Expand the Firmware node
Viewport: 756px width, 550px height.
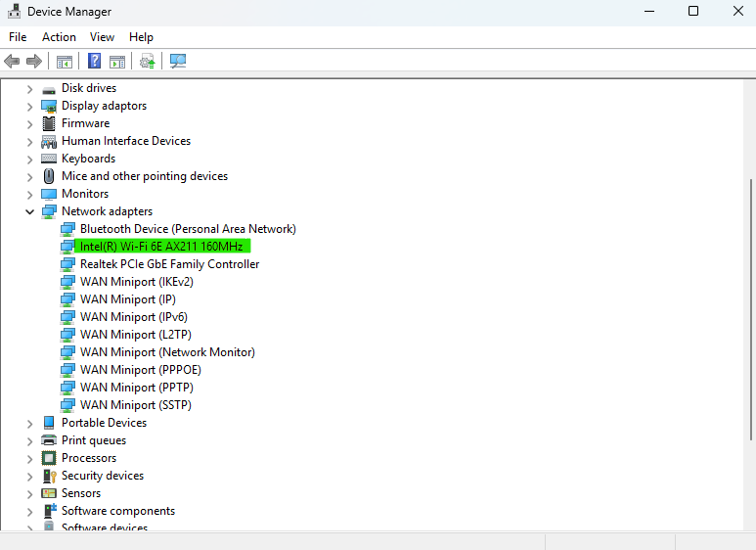pos(30,124)
